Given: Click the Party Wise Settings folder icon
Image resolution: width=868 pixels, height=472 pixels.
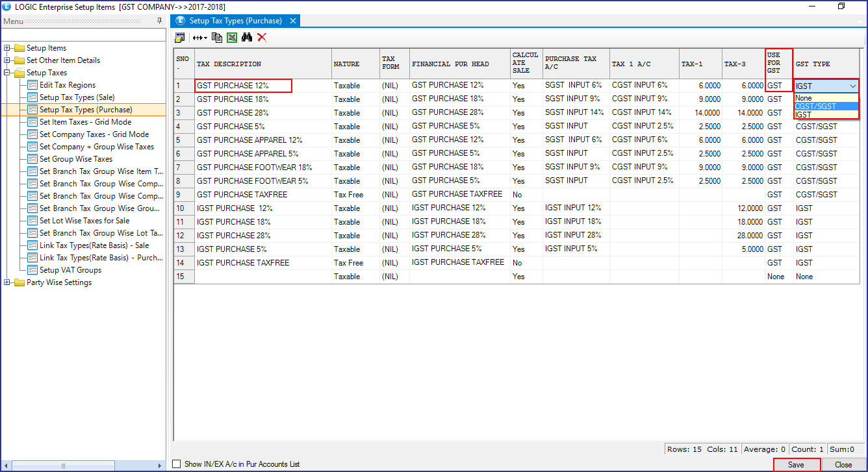Looking at the screenshot, I should pos(19,282).
